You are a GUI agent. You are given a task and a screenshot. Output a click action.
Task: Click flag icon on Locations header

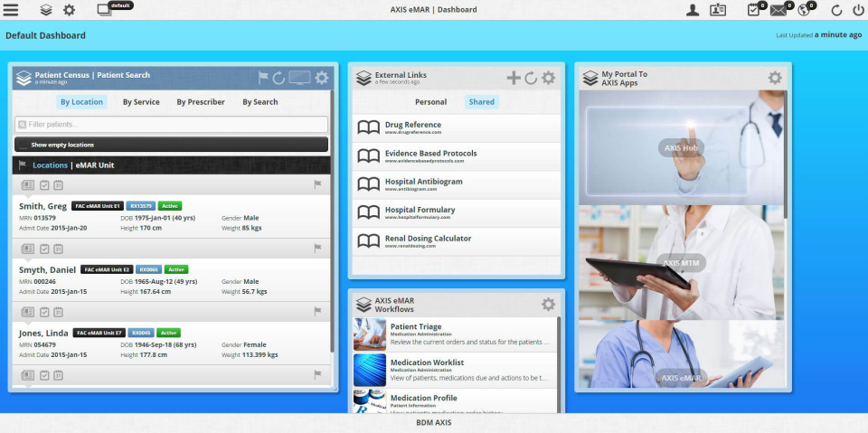(23, 165)
